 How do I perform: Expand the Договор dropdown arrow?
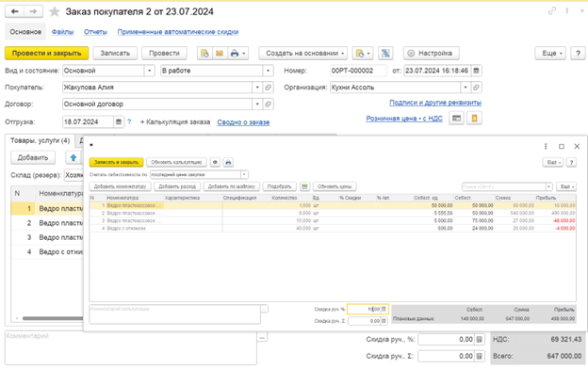pyautogui.click(x=257, y=104)
